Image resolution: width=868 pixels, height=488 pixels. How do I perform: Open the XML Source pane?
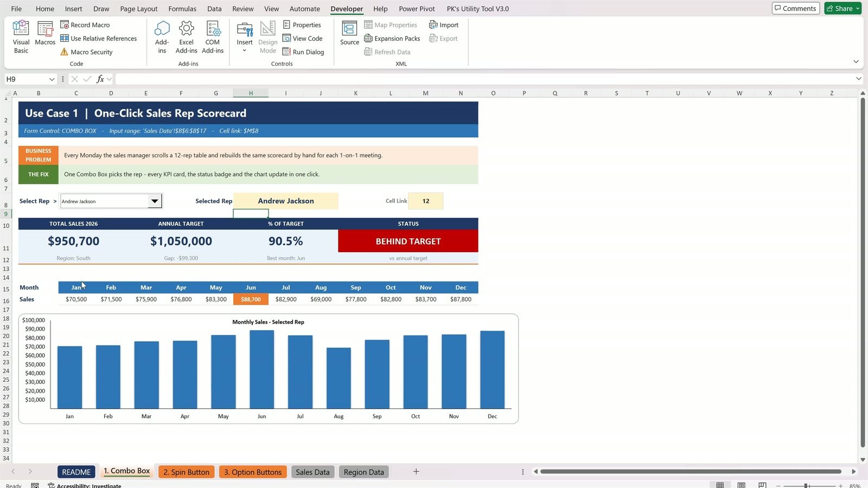point(349,34)
